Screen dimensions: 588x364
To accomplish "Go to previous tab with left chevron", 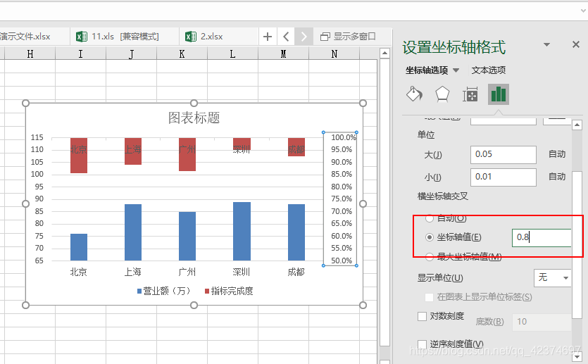I will click(x=286, y=37).
